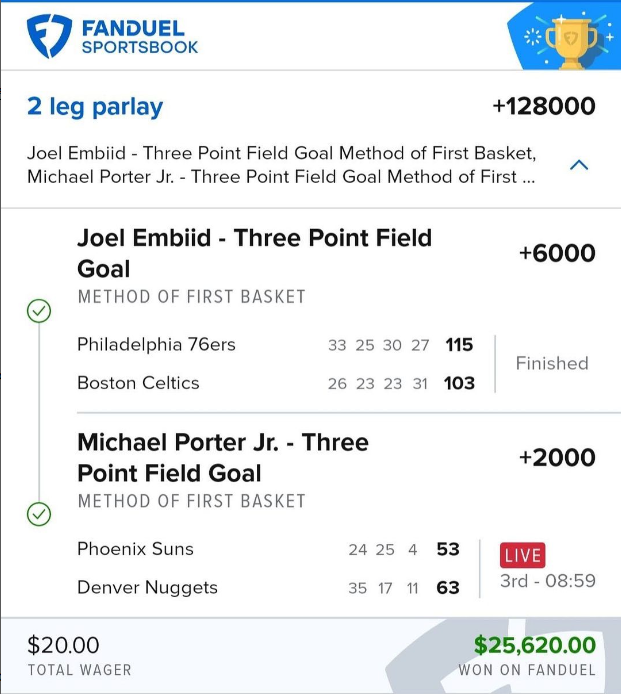Image resolution: width=621 pixels, height=694 pixels.
Task: Click the FanDuel shield logo icon
Action: coord(47,37)
